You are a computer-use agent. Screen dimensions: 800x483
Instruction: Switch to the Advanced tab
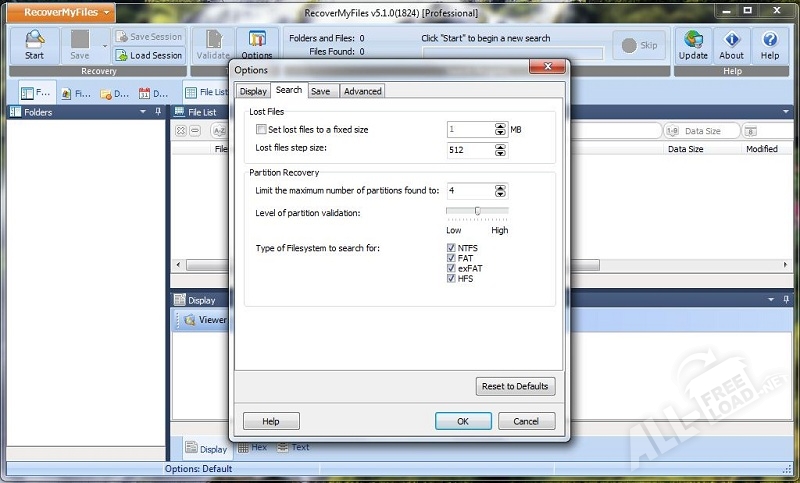[362, 91]
